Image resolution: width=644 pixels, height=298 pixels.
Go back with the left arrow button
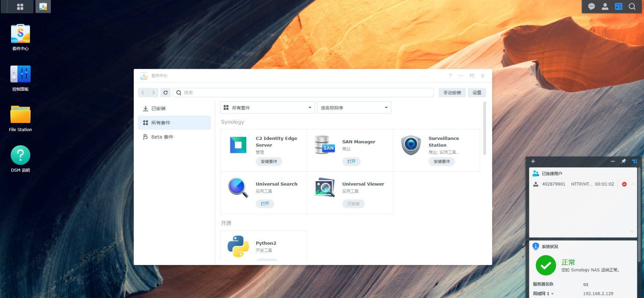coord(143,93)
